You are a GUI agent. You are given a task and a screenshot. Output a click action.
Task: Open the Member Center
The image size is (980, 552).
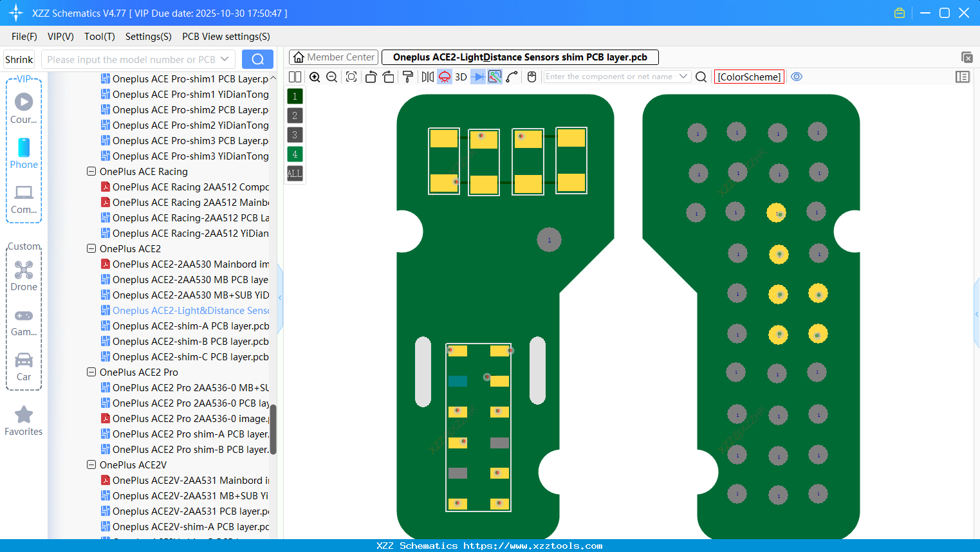coord(333,57)
